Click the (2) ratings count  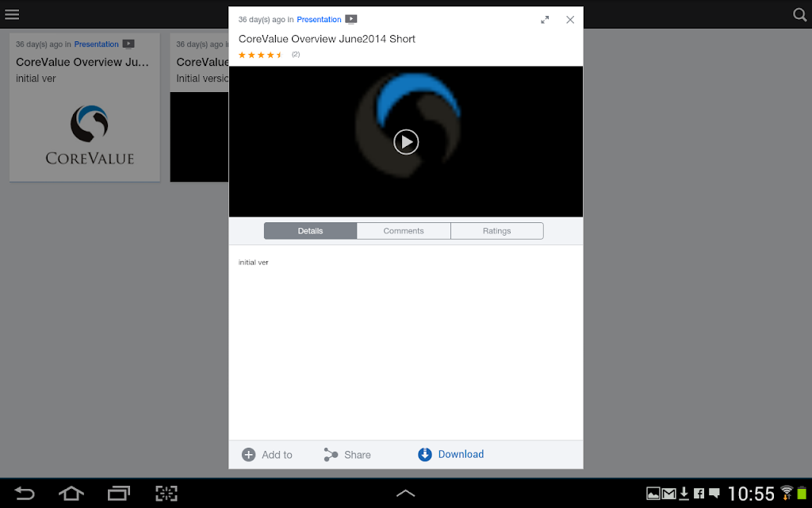296,54
